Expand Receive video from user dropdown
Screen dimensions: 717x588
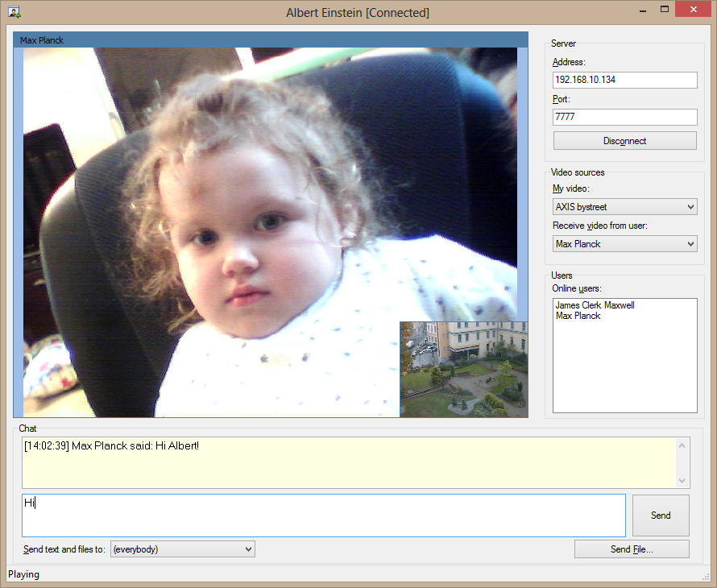[x=624, y=244]
